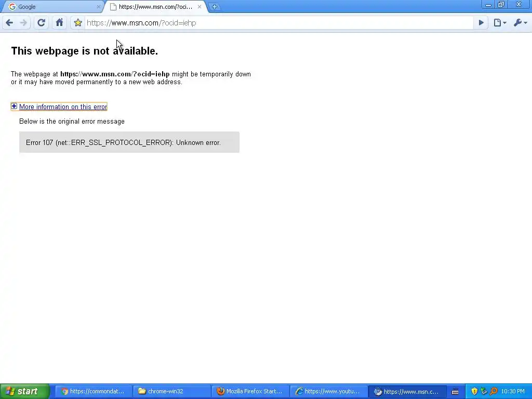Click the Go arrow beside address bar
This screenshot has height=399, width=532.
pyautogui.click(x=481, y=23)
